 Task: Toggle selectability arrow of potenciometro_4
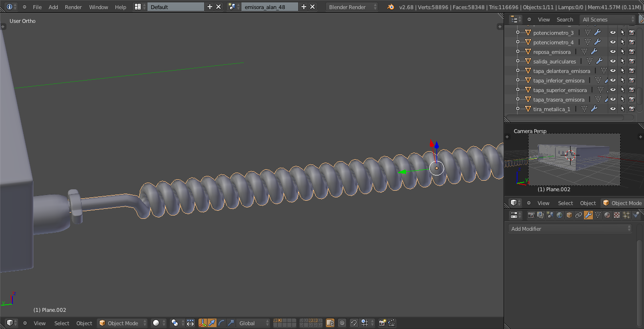pos(623,42)
